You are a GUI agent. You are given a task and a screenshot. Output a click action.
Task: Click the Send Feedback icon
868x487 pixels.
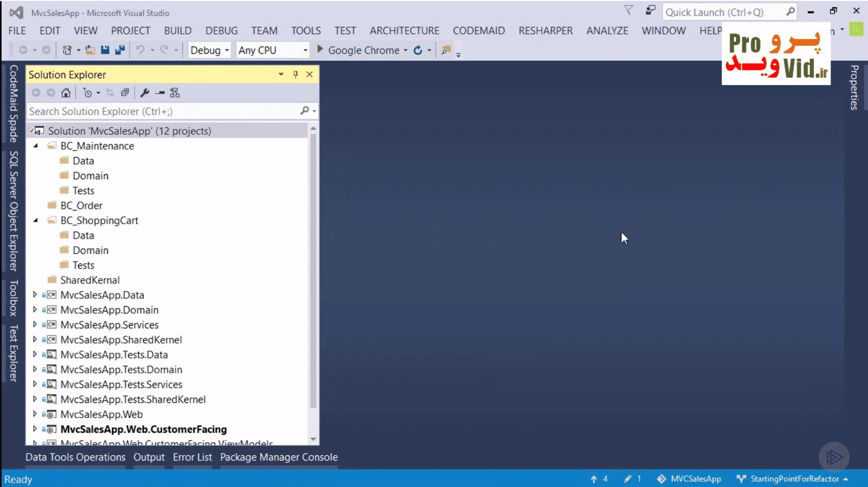650,11
